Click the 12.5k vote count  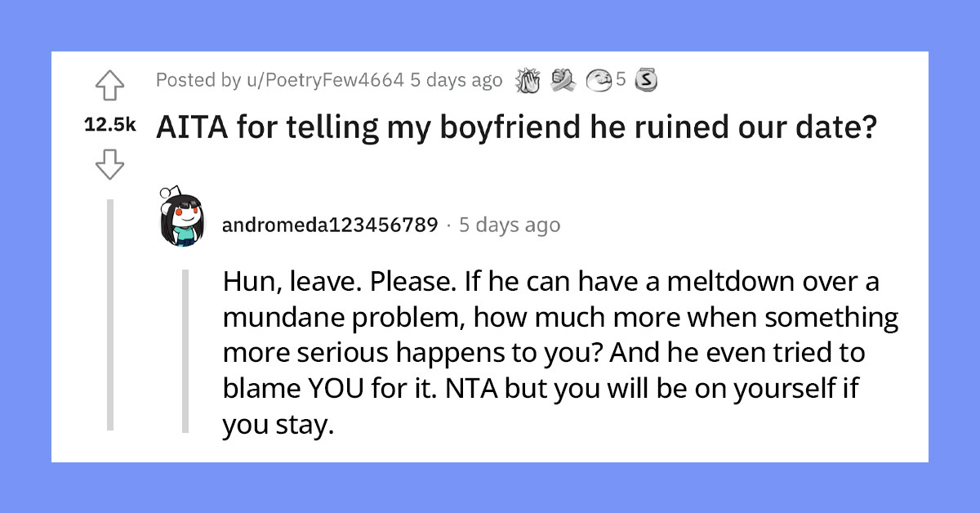click(112, 123)
